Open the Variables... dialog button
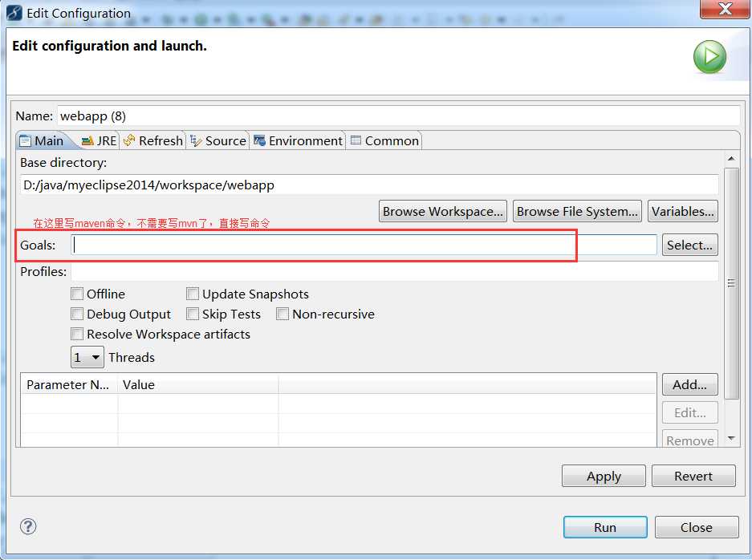Image resolution: width=752 pixels, height=560 pixels. [682, 212]
